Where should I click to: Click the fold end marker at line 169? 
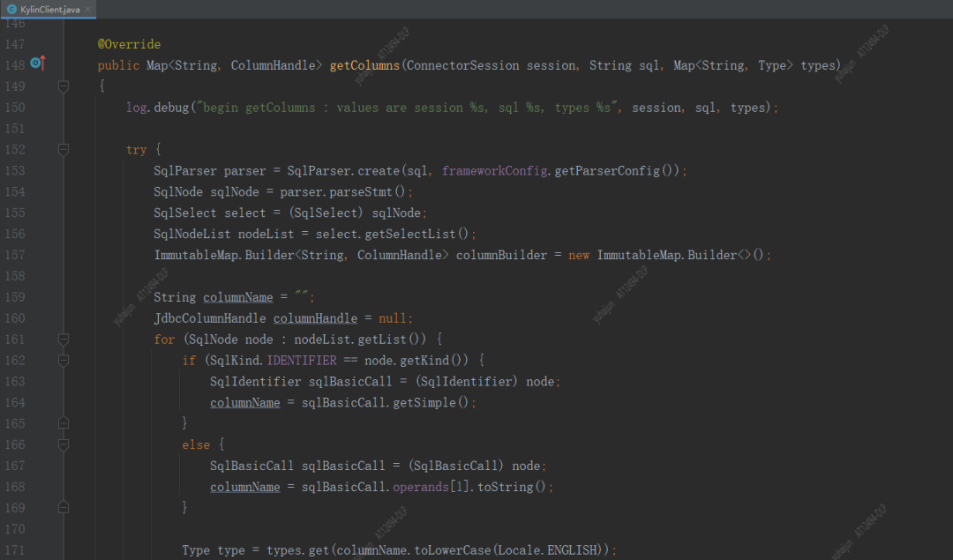point(64,508)
